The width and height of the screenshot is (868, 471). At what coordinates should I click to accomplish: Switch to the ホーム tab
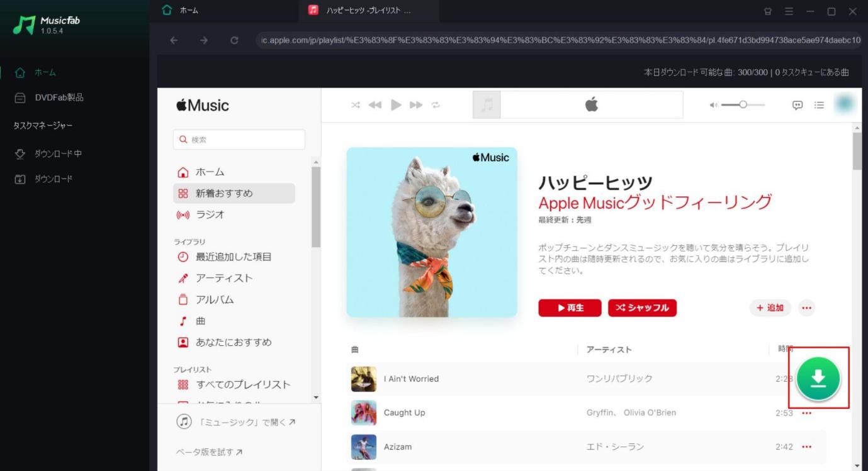pyautogui.click(x=225, y=11)
